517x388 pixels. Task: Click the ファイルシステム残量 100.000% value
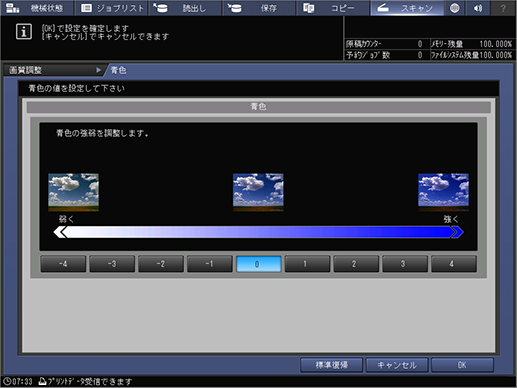point(495,55)
